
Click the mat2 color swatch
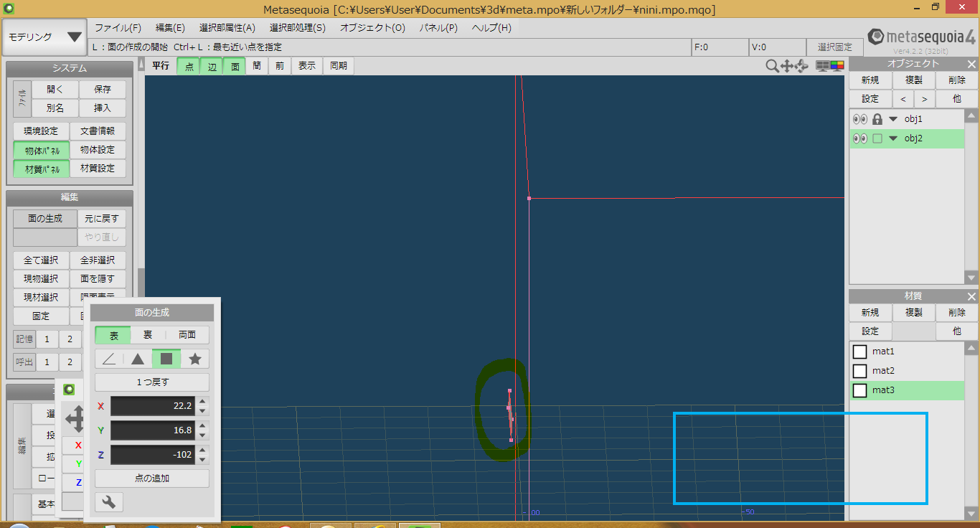pyautogui.click(x=859, y=371)
